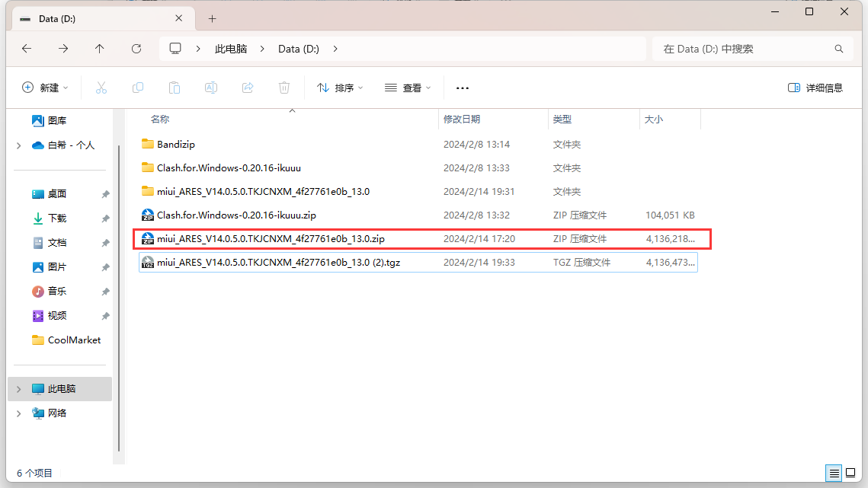Expand the 网络 tree node

click(x=19, y=413)
